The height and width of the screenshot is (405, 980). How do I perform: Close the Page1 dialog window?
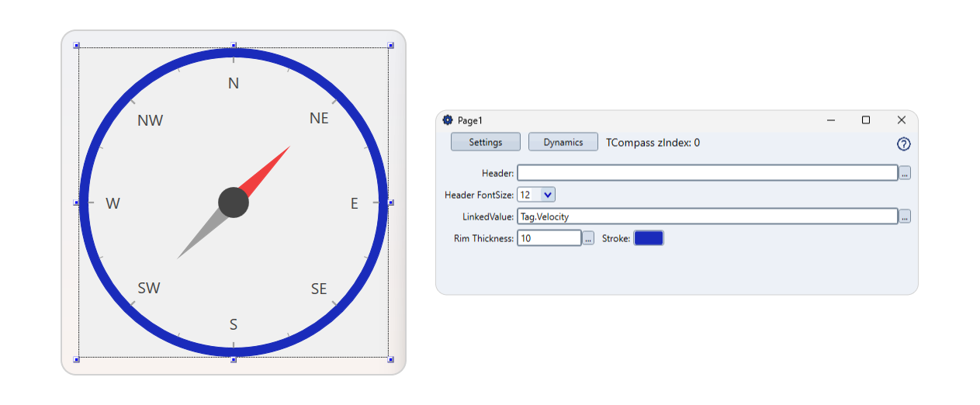901,120
